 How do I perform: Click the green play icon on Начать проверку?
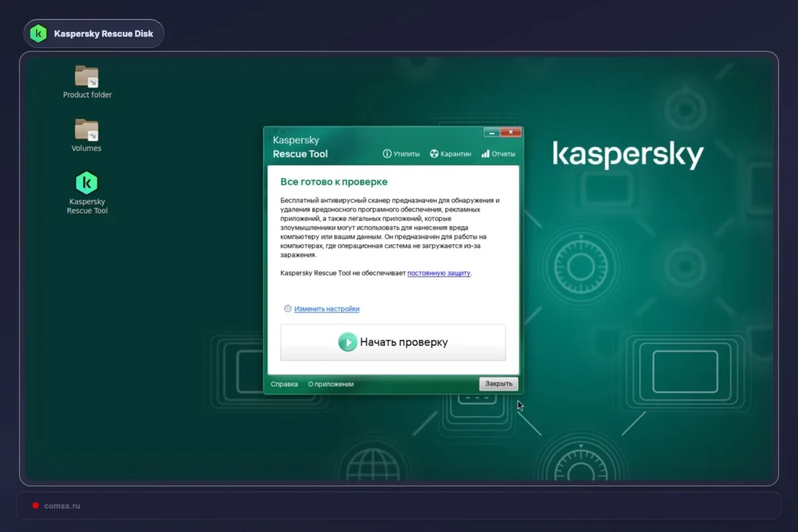347,342
